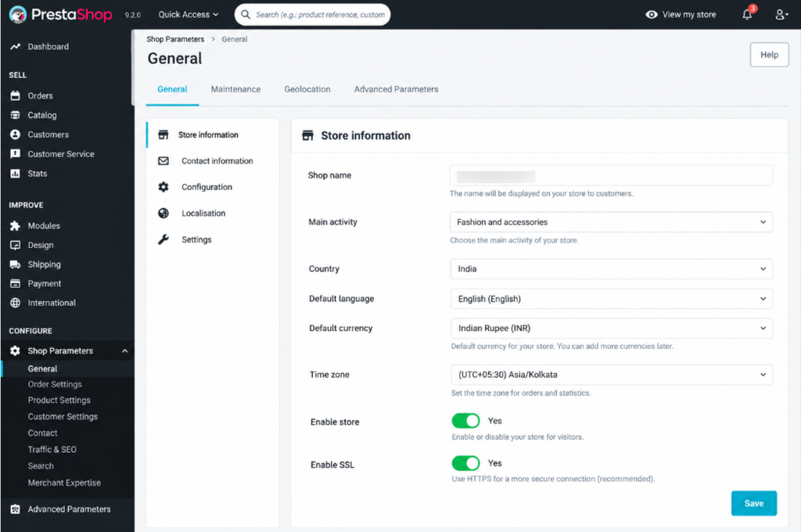The height and width of the screenshot is (532, 801).
Task: Click the store icon in the Store information header
Action: pyautogui.click(x=307, y=135)
